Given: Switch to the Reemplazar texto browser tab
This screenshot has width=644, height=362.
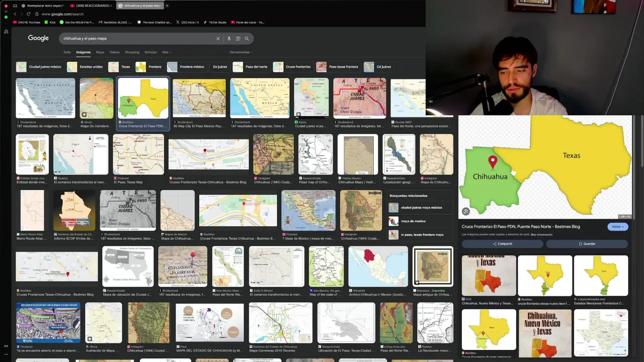Looking at the screenshot, I should click(42, 6).
